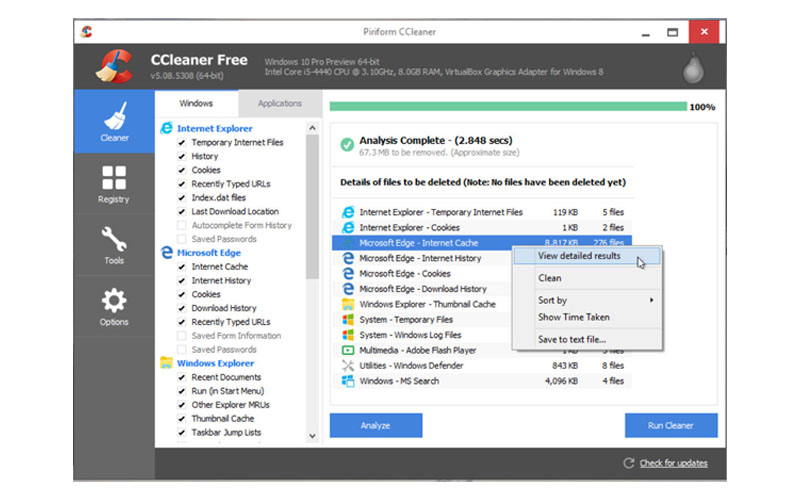Click the Piriform pear icon
The width and height of the screenshot is (800, 500).
click(693, 67)
